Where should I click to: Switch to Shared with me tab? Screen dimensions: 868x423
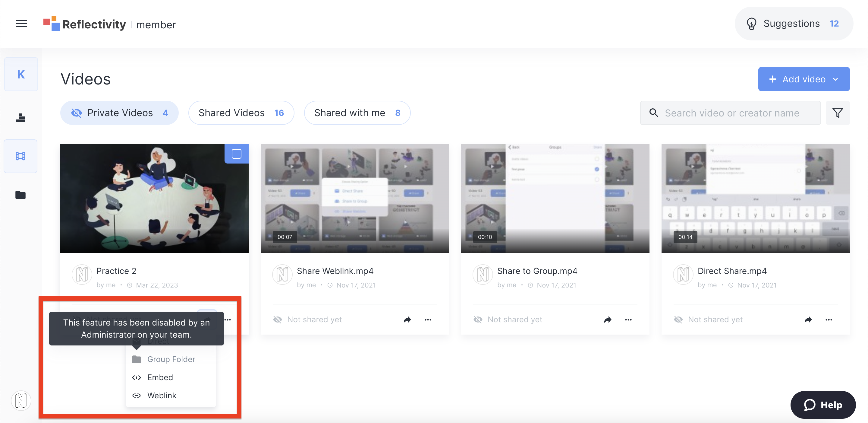click(357, 113)
